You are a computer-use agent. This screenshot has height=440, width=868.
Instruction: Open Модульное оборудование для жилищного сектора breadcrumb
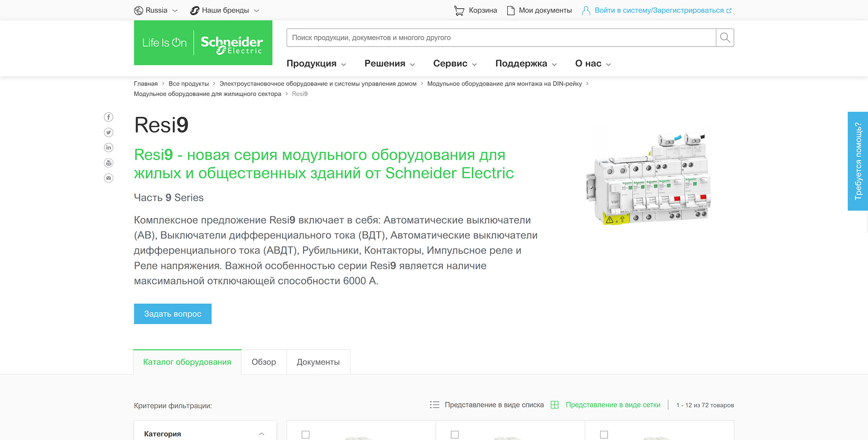(x=207, y=94)
